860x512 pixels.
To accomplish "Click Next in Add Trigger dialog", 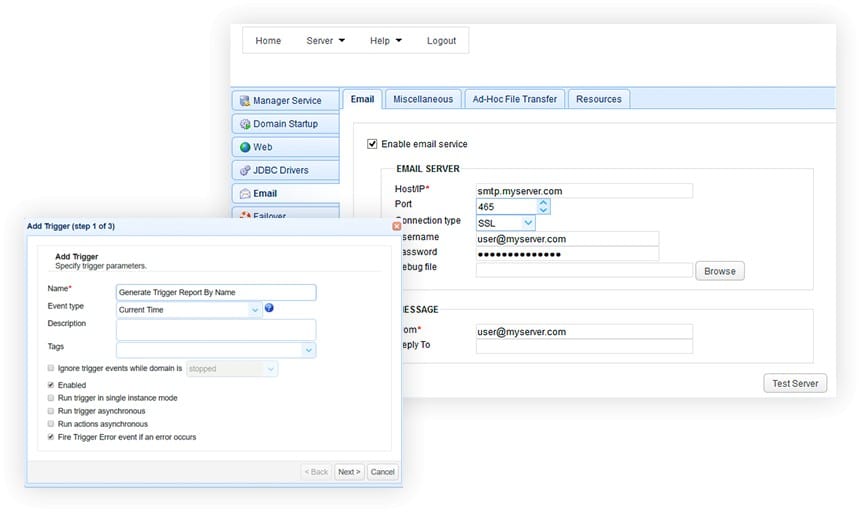I will (x=349, y=471).
